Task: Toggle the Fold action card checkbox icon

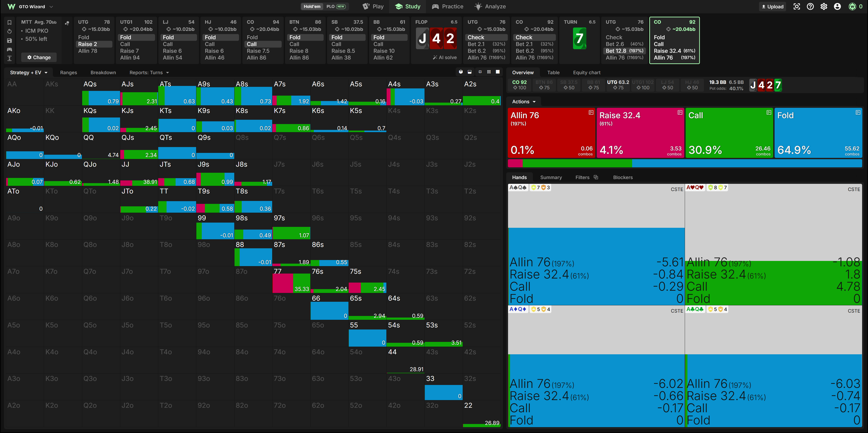Action: pyautogui.click(x=858, y=113)
